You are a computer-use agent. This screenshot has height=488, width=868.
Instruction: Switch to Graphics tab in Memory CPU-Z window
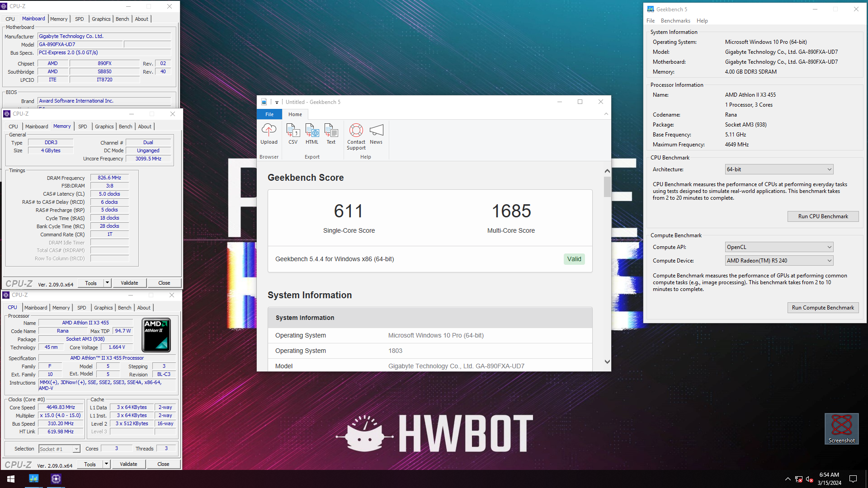click(x=104, y=127)
